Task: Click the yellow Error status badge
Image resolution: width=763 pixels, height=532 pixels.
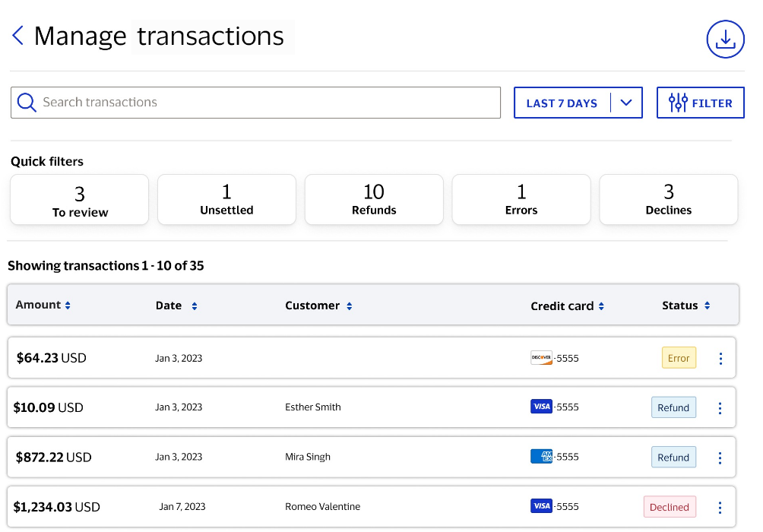Action: point(679,358)
